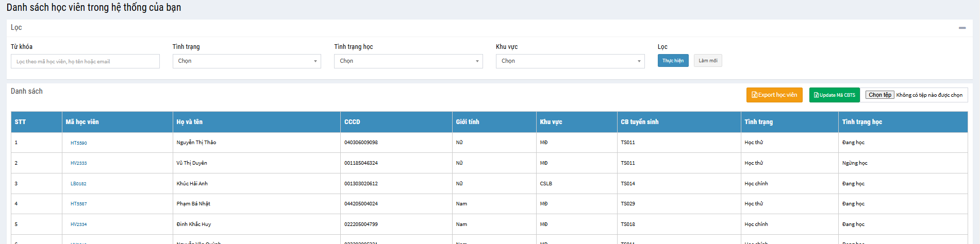Click the Tình trạng học column header
Screen dimensions: 980x244
point(862,122)
